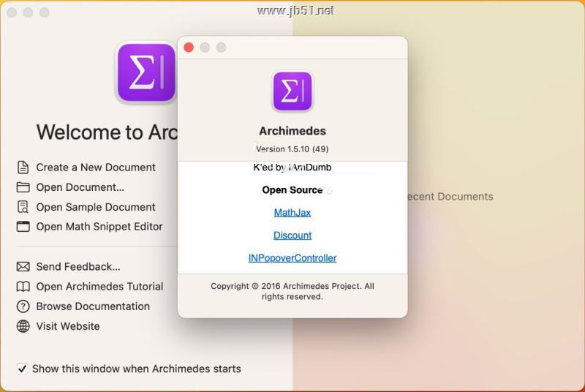Screen dimensions: 585x392
Task: Click the large Archimedes icon in Welcome window
Action: [x=146, y=72]
